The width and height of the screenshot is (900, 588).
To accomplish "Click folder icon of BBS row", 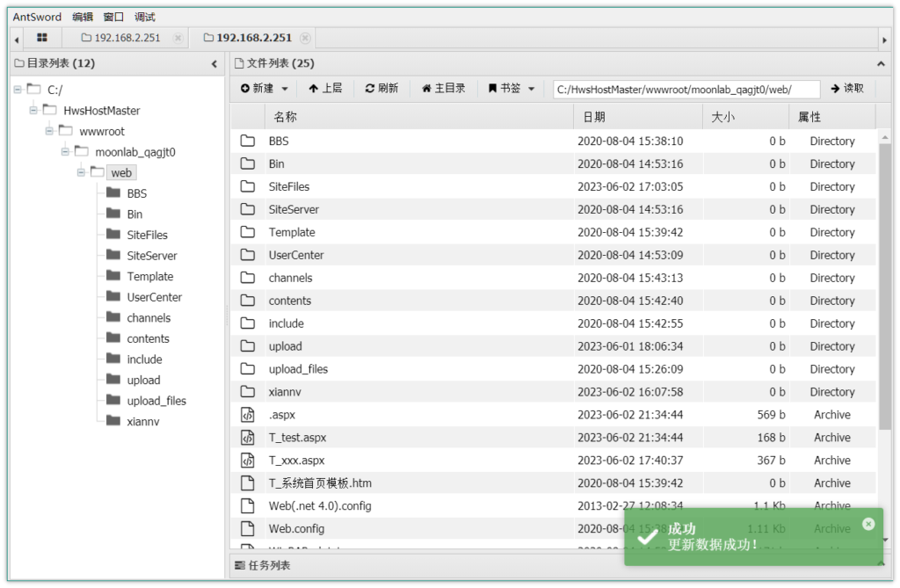I will pos(247,141).
